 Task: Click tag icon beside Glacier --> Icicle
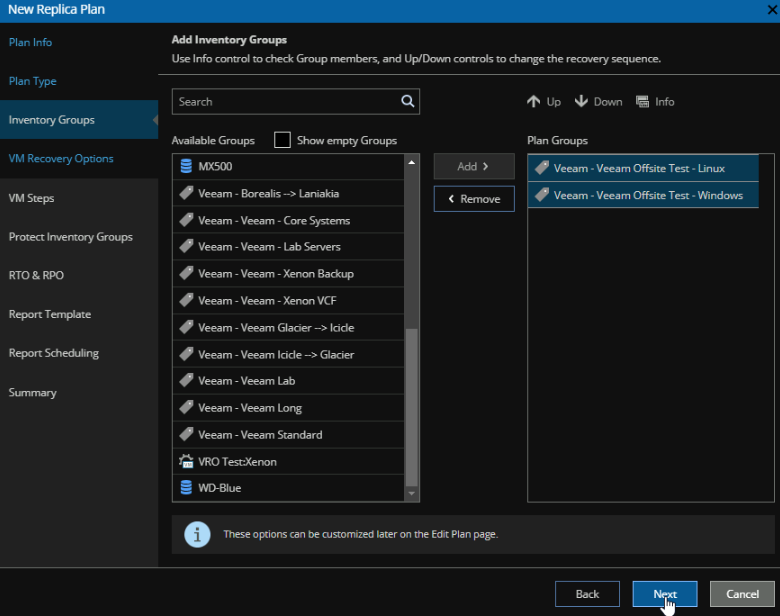(x=186, y=327)
